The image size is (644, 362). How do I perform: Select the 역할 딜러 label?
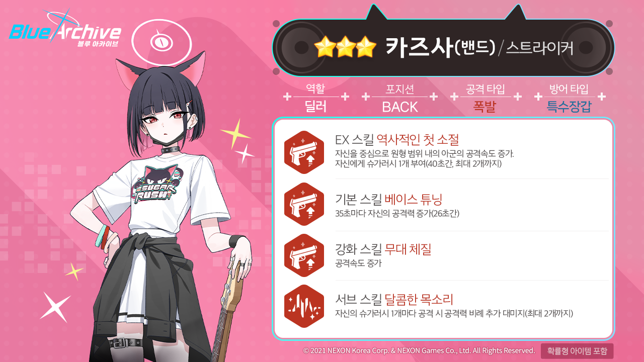(x=316, y=98)
